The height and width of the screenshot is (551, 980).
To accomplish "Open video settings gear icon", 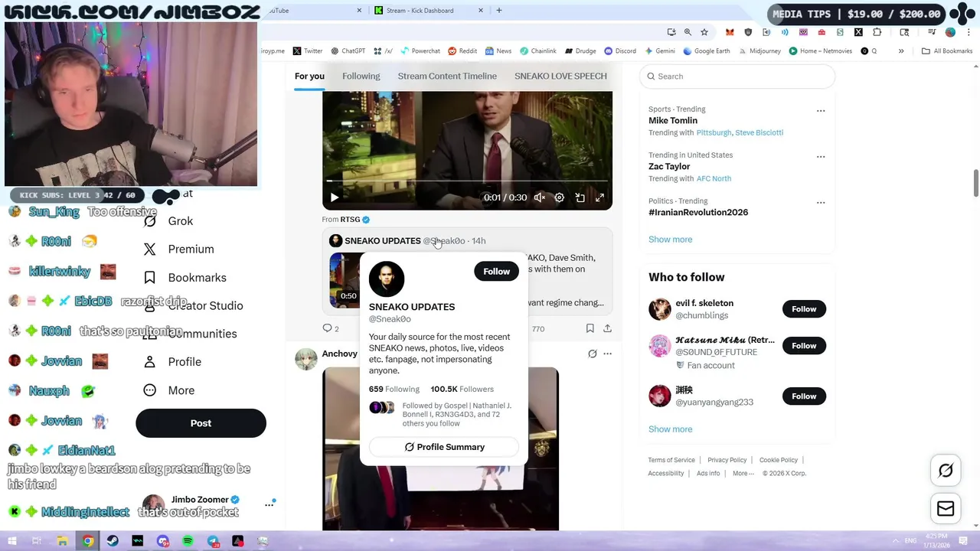I will tap(560, 197).
